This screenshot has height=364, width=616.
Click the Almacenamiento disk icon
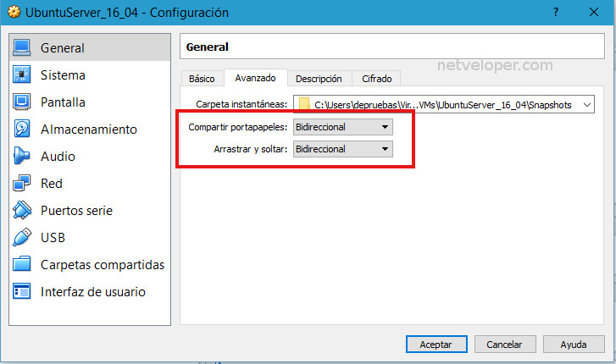(22, 129)
